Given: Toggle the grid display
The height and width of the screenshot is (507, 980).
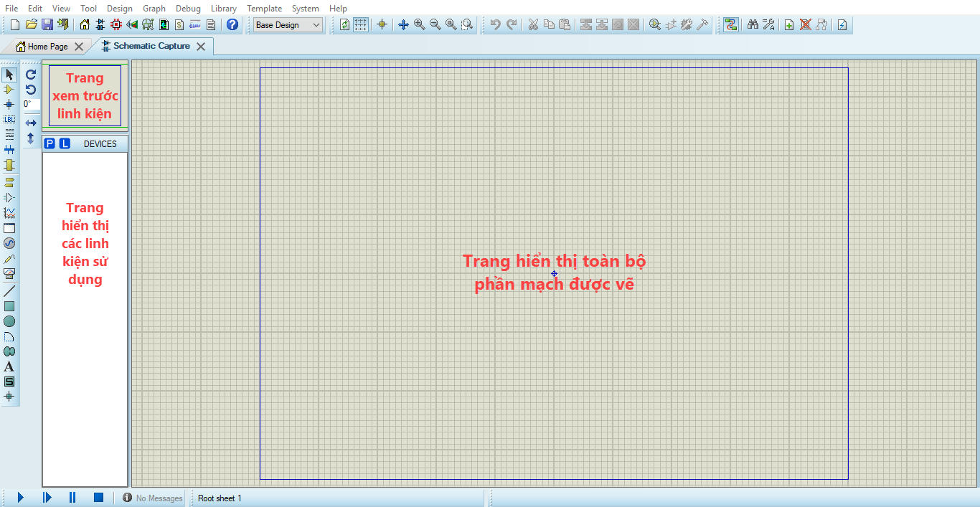Looking at the screenshot, I should pos(360,25).
